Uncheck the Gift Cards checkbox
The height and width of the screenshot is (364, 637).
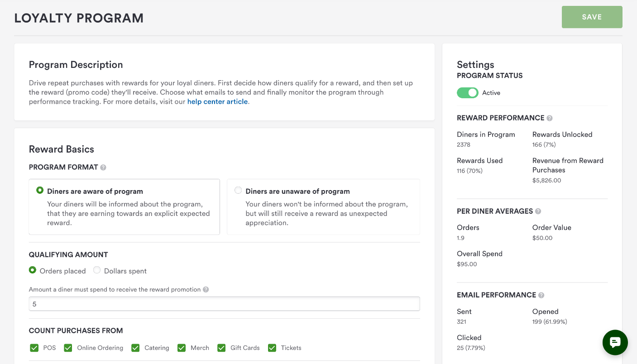click(221, 348)
